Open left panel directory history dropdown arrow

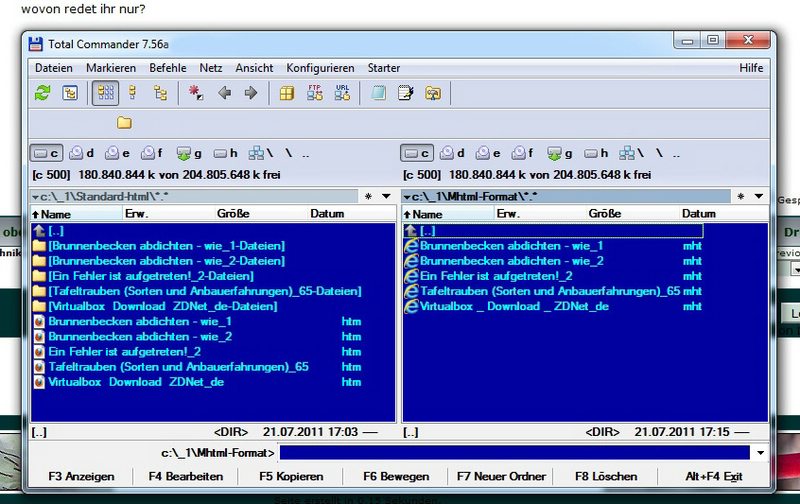point(387,196)
